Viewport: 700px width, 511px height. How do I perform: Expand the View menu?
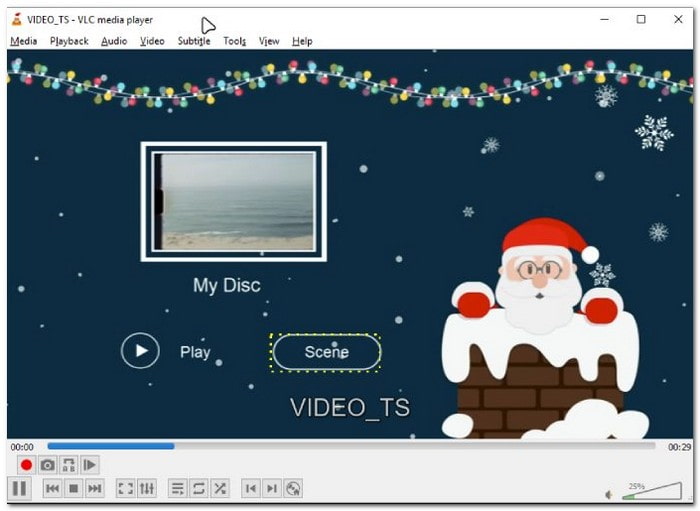coord(269,41)
